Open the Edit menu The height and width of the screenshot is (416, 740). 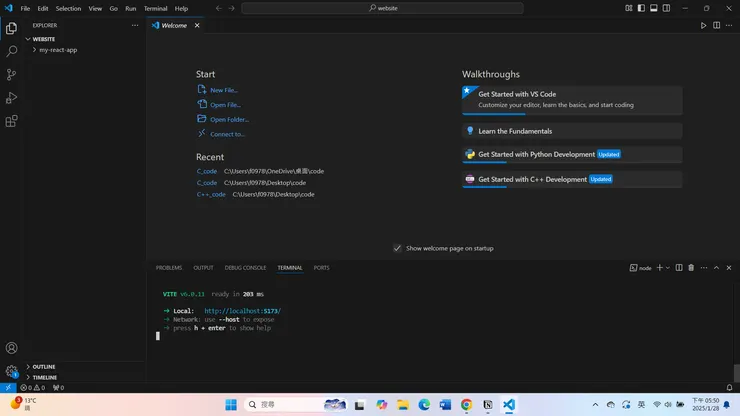(x=42, y=8)
